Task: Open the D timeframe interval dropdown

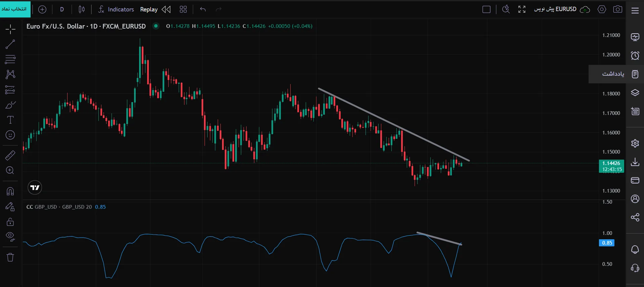Action: (x=62, y=9)
